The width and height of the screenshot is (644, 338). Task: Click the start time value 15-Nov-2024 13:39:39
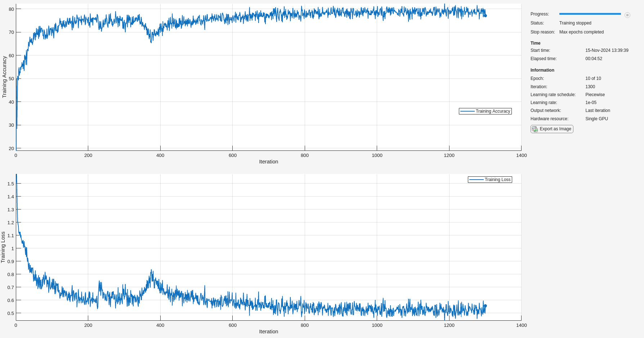click(x=607, y=50)
